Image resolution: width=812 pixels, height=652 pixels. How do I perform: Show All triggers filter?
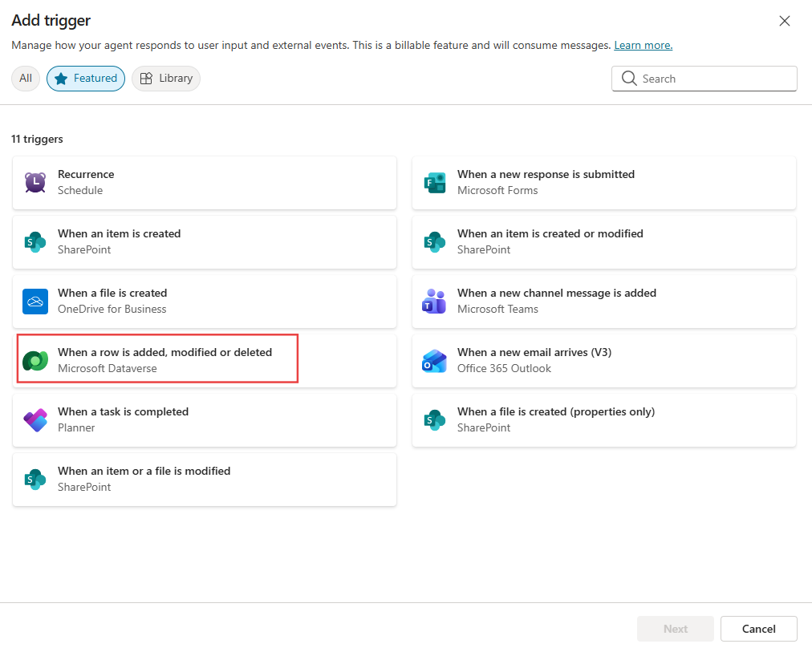(26, 78)
